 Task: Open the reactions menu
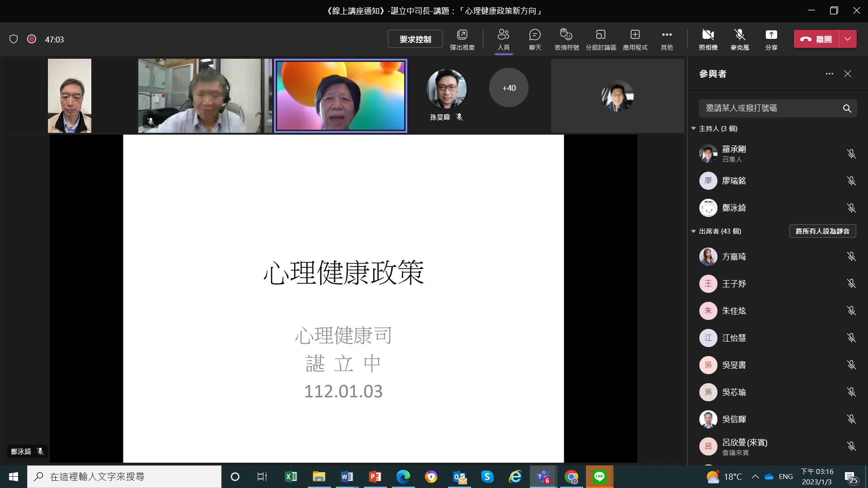click(566, 39)
